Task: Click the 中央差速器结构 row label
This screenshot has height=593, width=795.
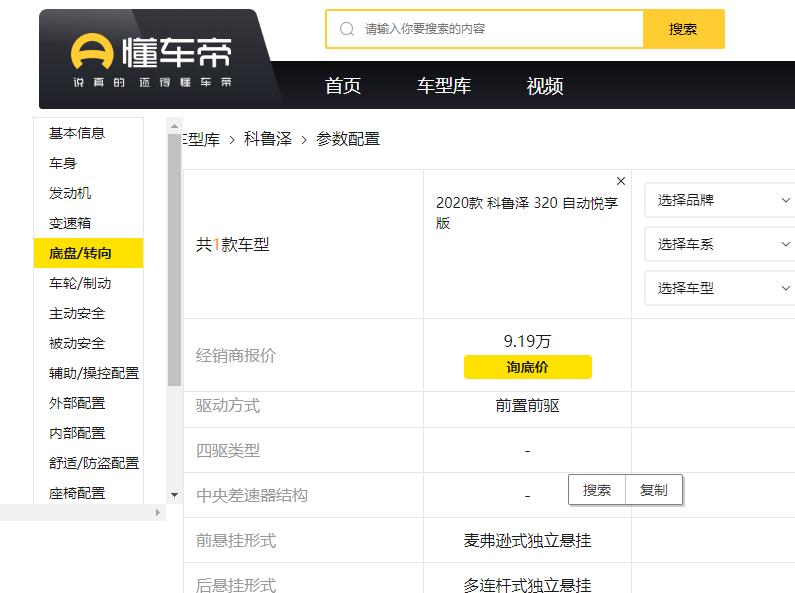Action: pos(252,495)
